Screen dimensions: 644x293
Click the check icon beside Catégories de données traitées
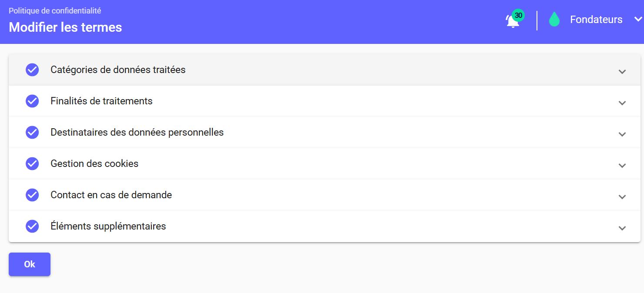point(32,70)
